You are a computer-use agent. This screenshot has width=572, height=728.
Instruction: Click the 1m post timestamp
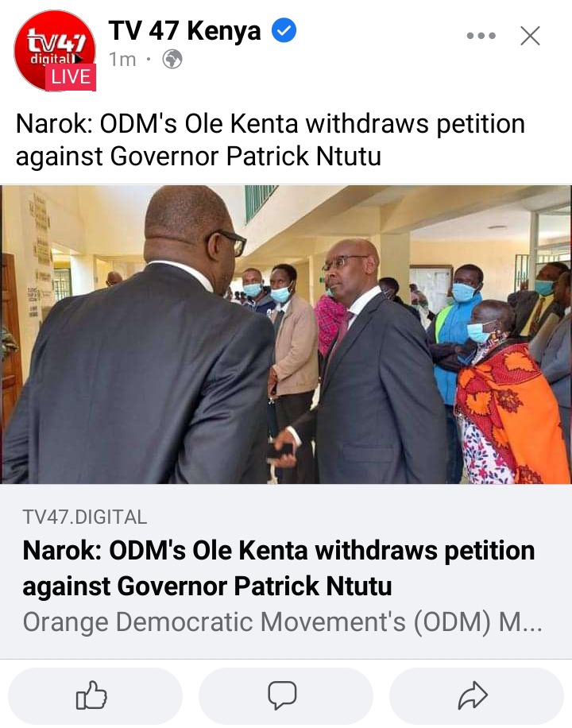pyautogui.click(x=122, y=60)
